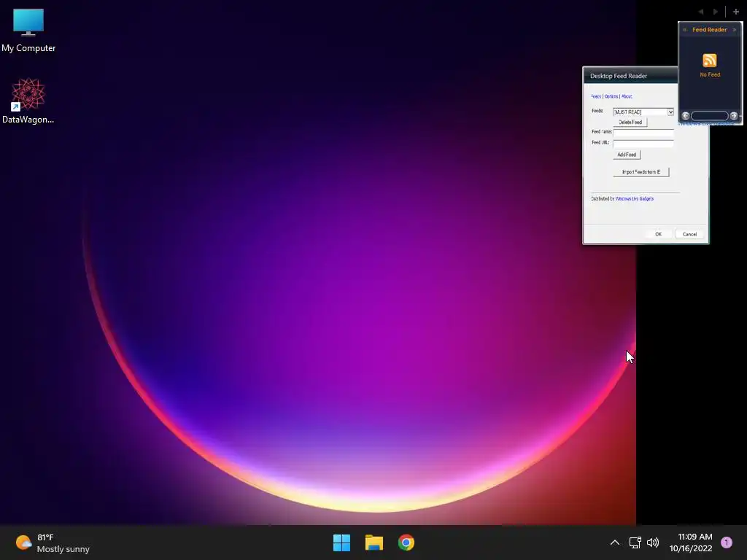Click the orange RSS feed icon
Image resolution: width=747 pixels, height=560 pixels.
pyautogui.click(x=709, y=61)
